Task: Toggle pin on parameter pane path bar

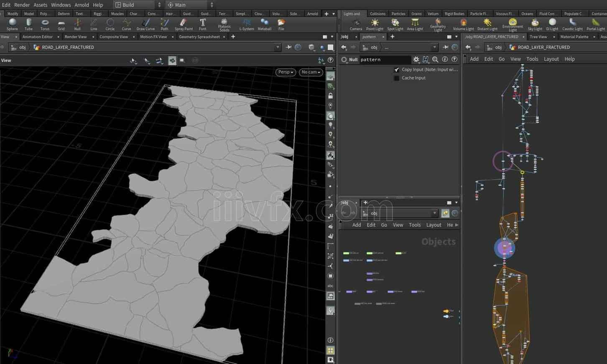Action: pyautogui.click(x=445, y=47)
